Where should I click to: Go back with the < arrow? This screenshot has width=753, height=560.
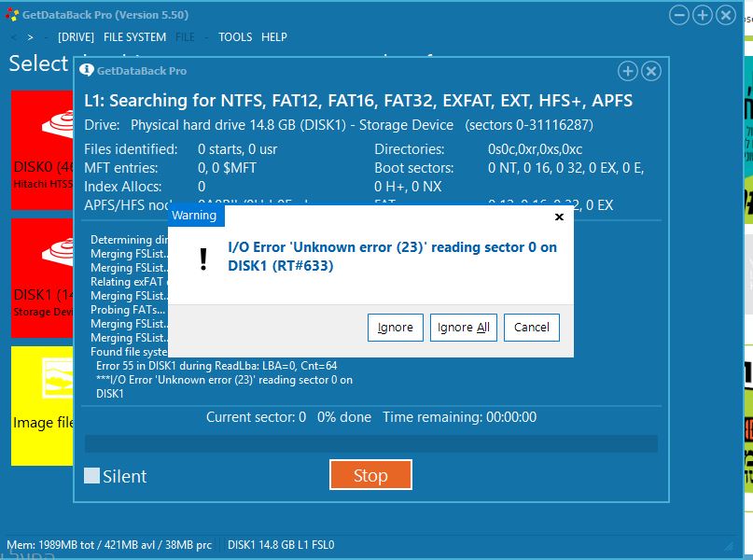point(13,37)
